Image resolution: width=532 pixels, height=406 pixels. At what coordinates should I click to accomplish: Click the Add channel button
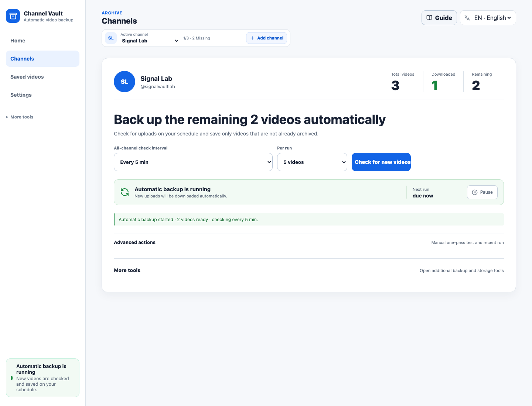[x=266, y=38]
